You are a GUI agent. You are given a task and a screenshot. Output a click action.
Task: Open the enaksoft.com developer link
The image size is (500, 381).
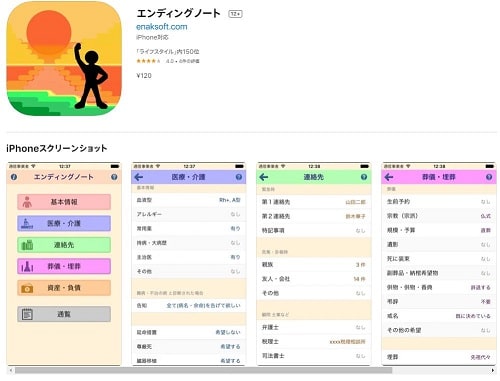[x=162, y=27]
